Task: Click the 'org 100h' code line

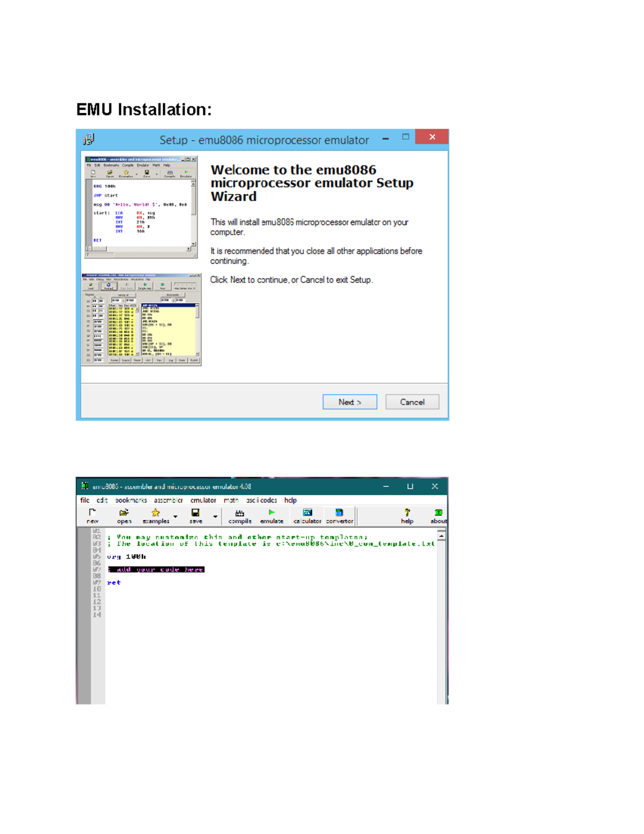Action: [126, 556]
